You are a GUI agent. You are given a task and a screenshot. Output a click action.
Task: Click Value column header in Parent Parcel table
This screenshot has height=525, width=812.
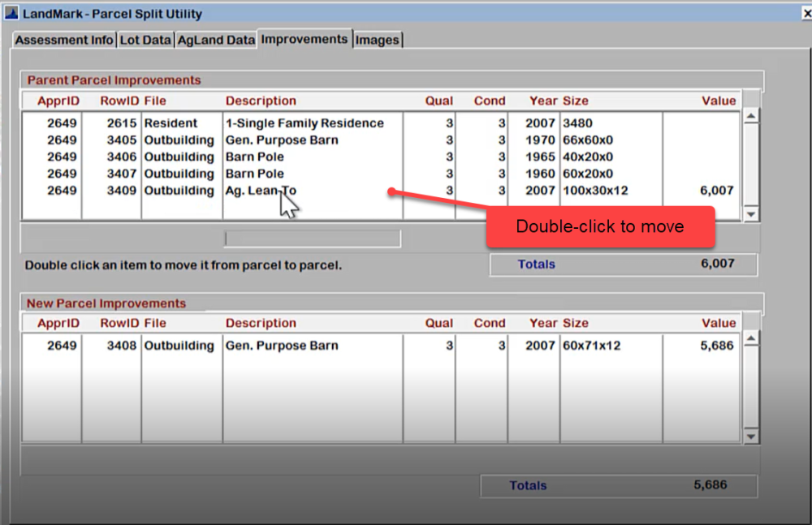pyautogui.click(x=719, y=101)
